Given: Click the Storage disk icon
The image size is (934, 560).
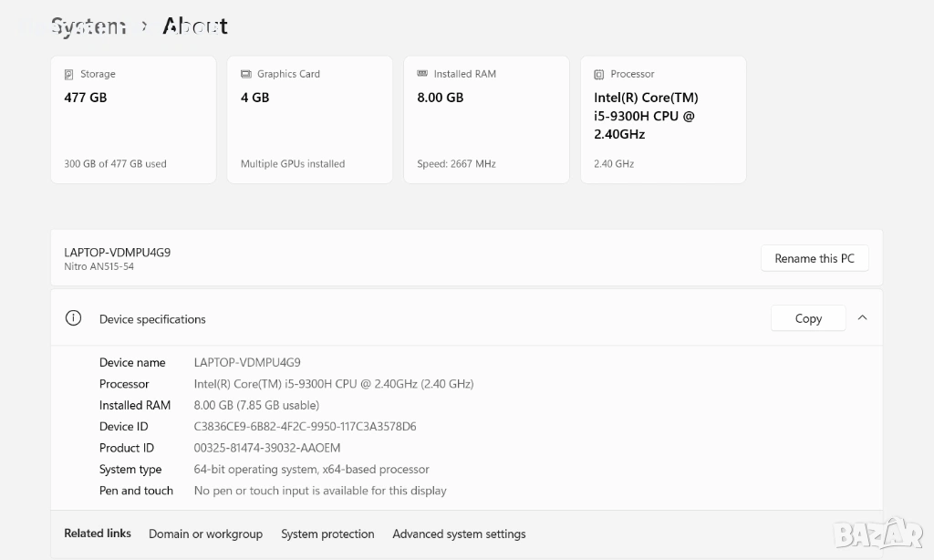Looking at the screenshot, I should (68, 74).
